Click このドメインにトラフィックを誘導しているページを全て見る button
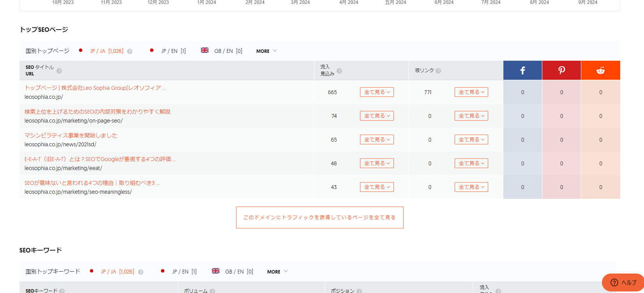 [320, 218]
